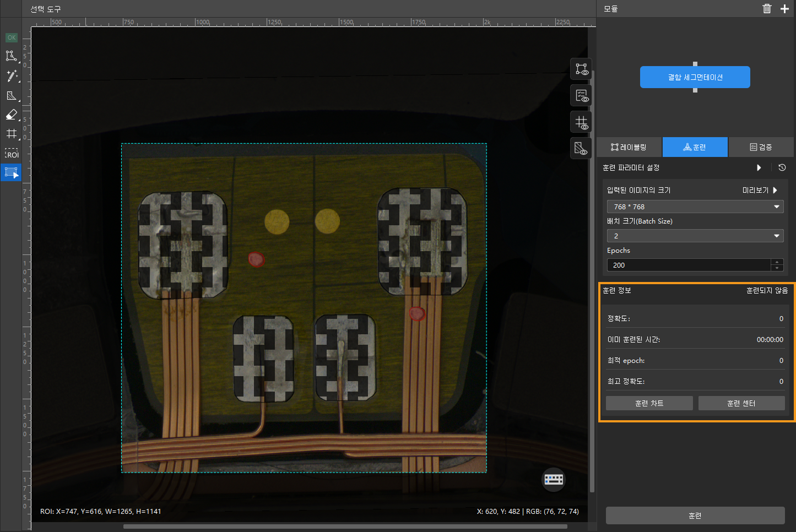The image size is (796, 532).
Task: Toggle validation results visibility
Action: click(x=581, y=96)
